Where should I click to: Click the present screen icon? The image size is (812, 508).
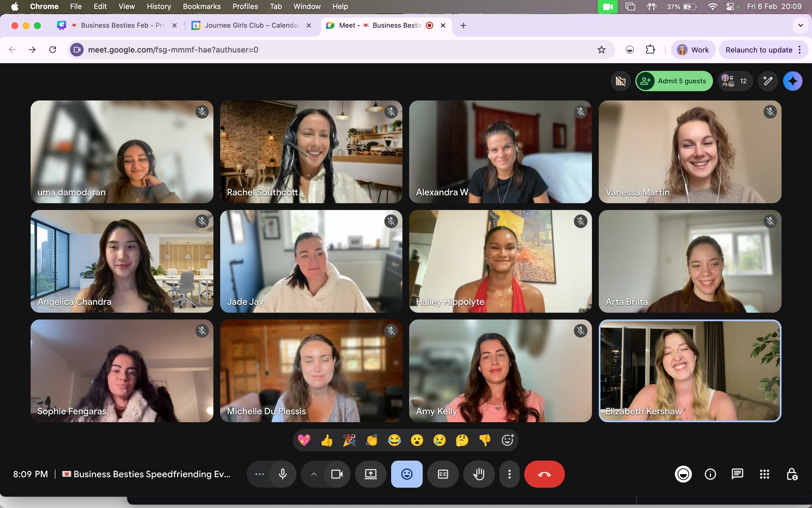click(x=370, y=474)
